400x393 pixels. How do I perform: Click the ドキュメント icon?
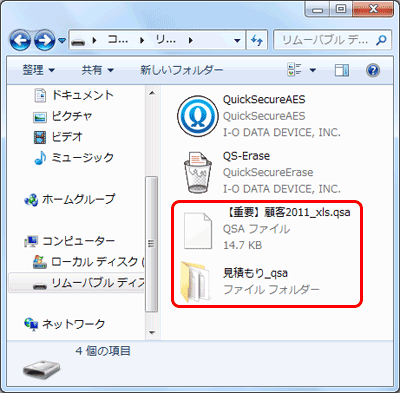pos(40,95)
